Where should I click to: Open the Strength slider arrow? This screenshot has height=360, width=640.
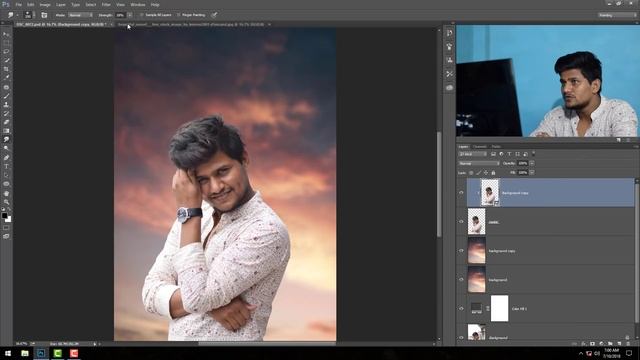(130, 15)
